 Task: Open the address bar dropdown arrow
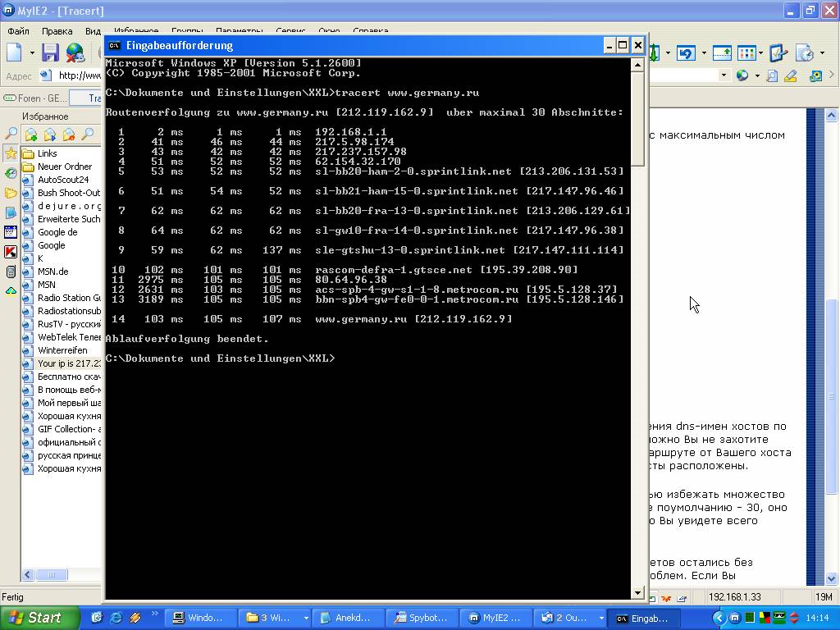[x=724, y=75]
